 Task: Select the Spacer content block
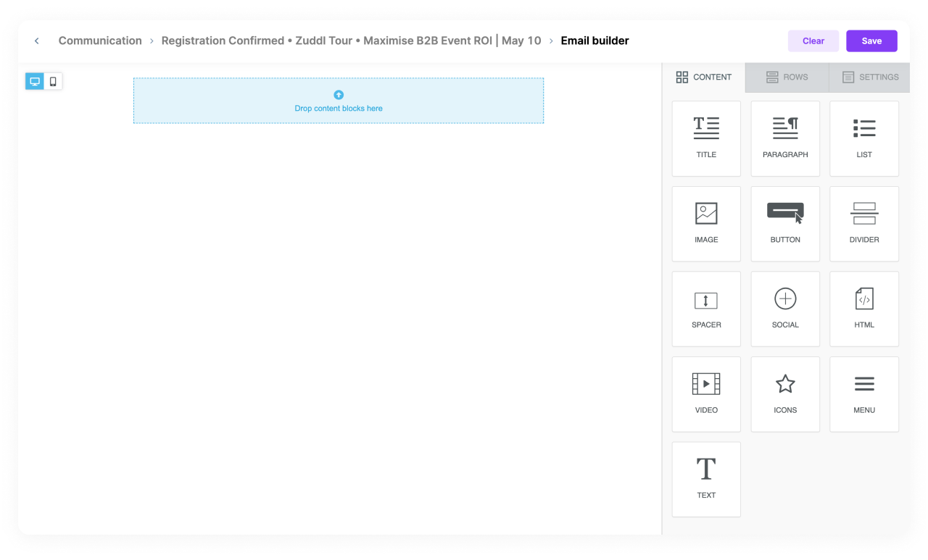tap(706, 309)
